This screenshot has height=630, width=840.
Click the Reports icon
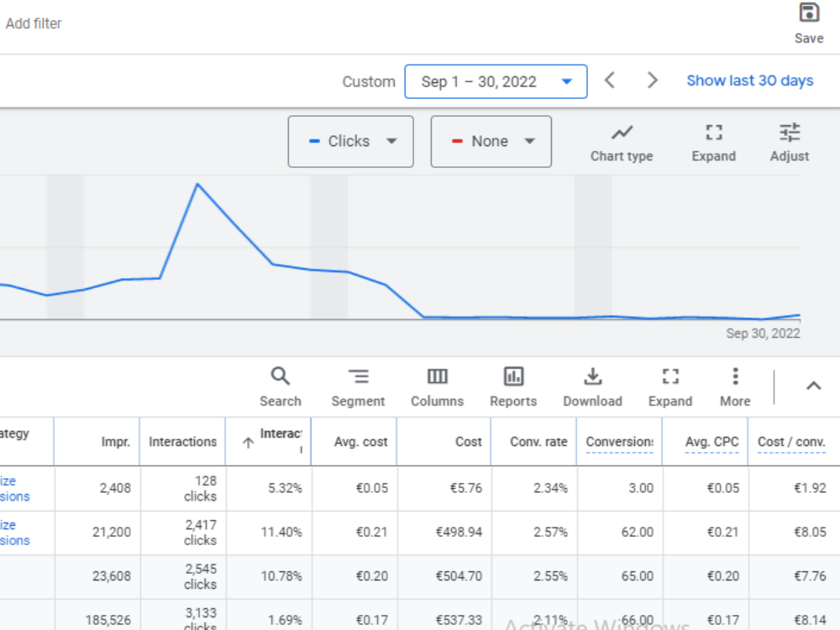[x=513, y=375]
